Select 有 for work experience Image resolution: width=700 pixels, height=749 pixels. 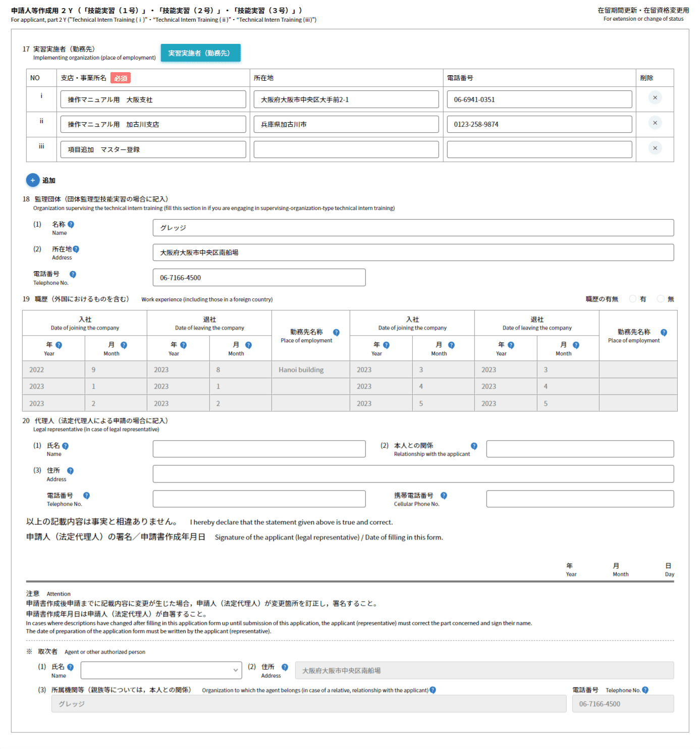click(633, 299)
